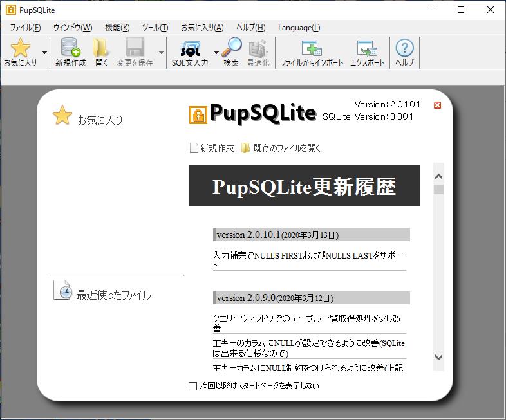Screen dimensions: 506x420
Task: Click the Version:2.0.10.1 text
Action: (388, 104)
